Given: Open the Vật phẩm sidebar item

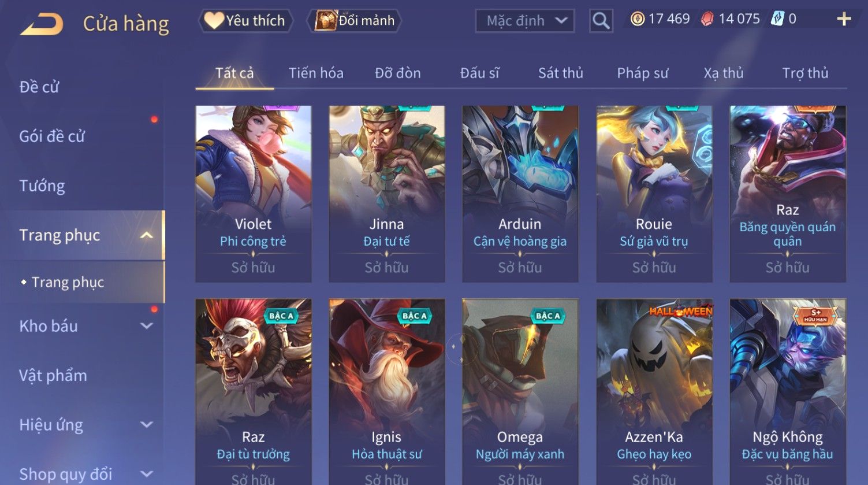Looking at the screenshot, I should pos(53,376).
